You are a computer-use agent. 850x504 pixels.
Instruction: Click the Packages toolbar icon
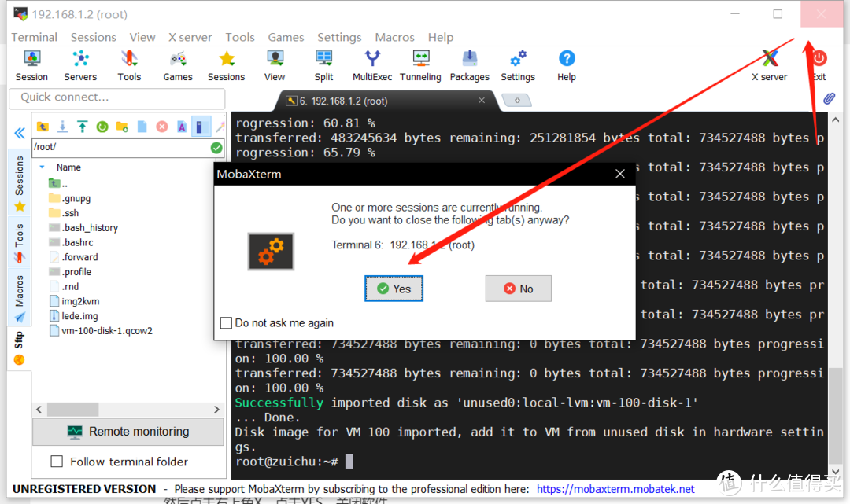[469, 65]
